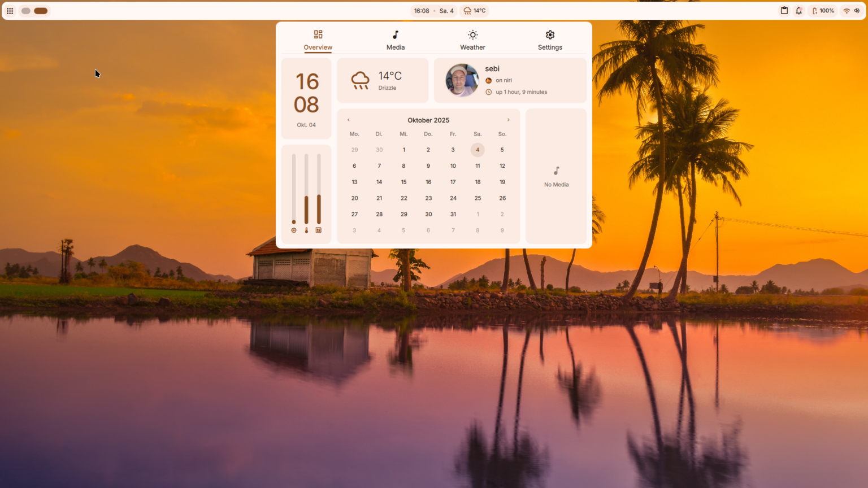Open notifications via the bell icon
868x488 pixels.
click(798, 11)
